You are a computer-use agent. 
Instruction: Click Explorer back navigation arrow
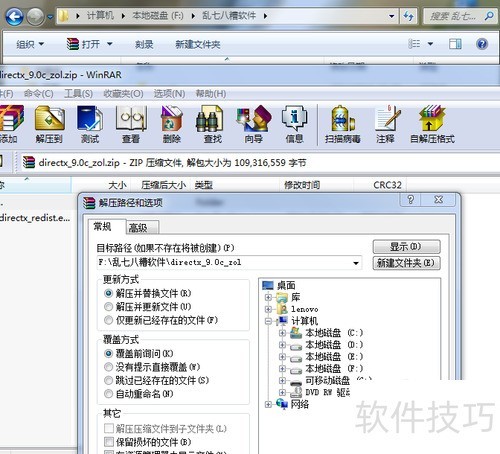(14, 17)
